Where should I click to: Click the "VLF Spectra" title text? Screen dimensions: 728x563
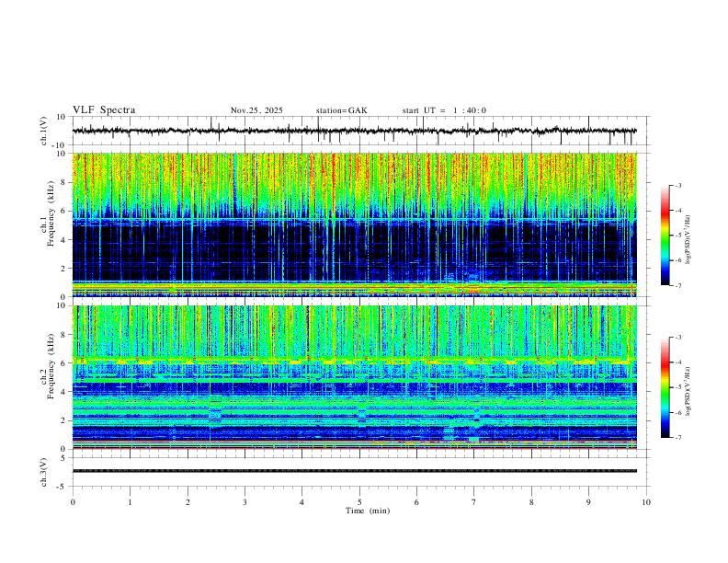(104, 110)
